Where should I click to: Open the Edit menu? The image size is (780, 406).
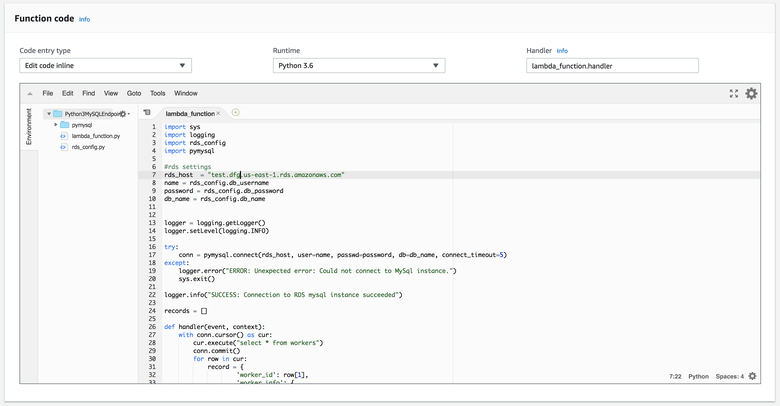(68, 93)
